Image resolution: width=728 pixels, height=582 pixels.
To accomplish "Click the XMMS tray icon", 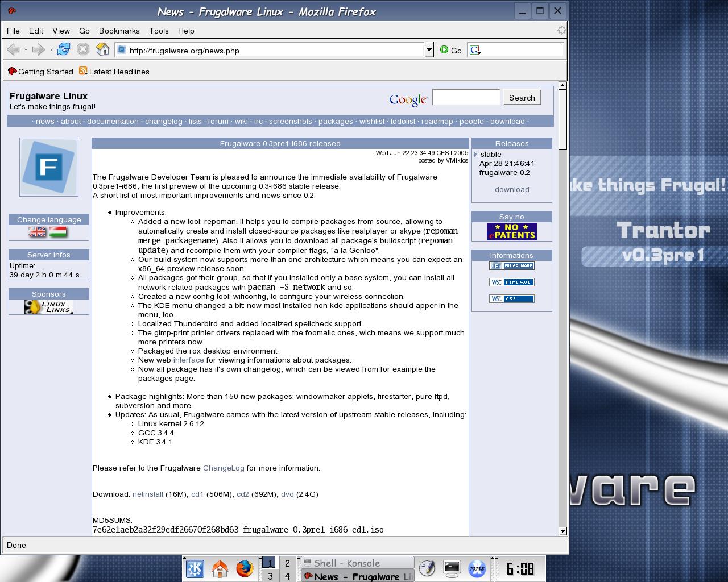I will coord(477,568).
